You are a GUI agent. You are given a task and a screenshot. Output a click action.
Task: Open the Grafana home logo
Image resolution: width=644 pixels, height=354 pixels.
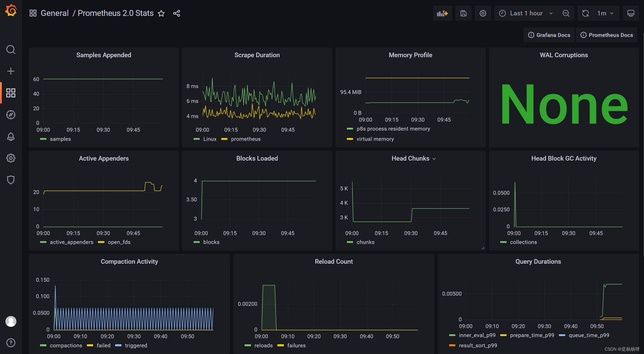point(11,11)
